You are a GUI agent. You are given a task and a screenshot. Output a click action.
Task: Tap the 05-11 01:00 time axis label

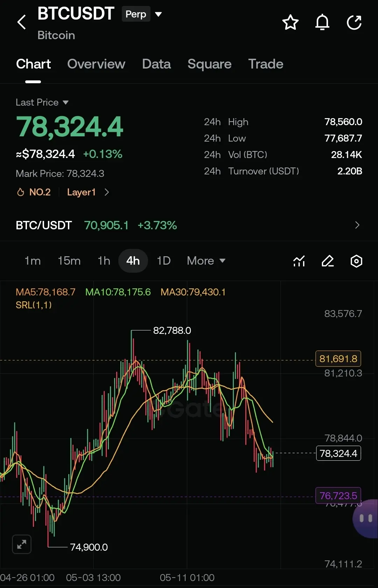187,578
